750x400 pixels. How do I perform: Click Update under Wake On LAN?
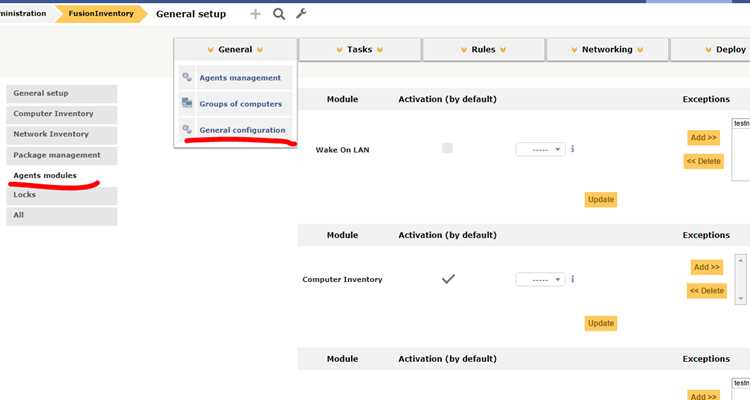tap(601, 200)
